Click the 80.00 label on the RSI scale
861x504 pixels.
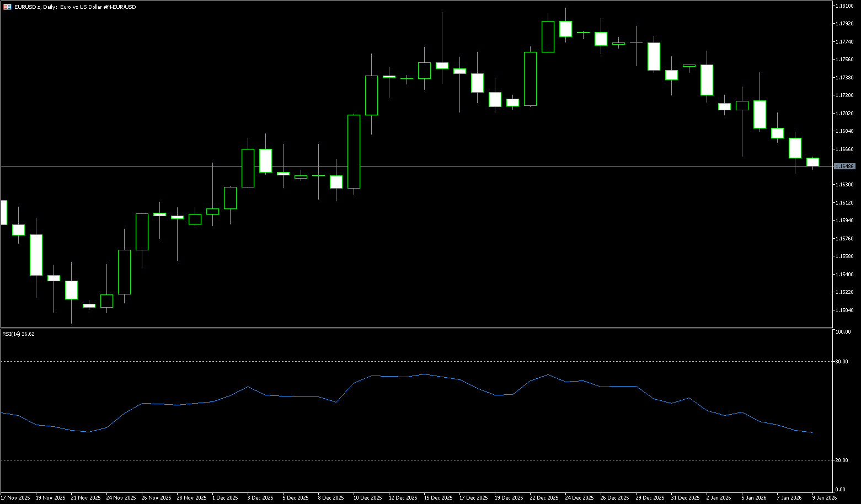pyautogui.click(x=842, y=362)
